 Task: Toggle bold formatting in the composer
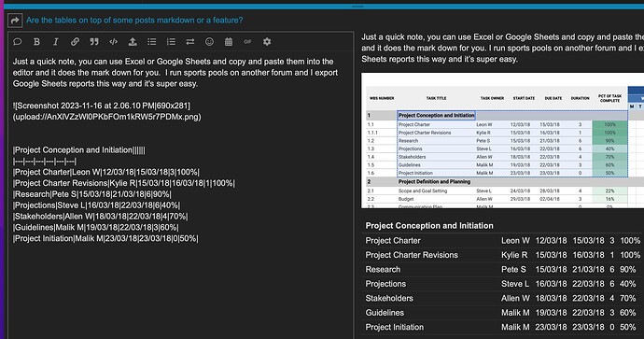click(36, 41)
